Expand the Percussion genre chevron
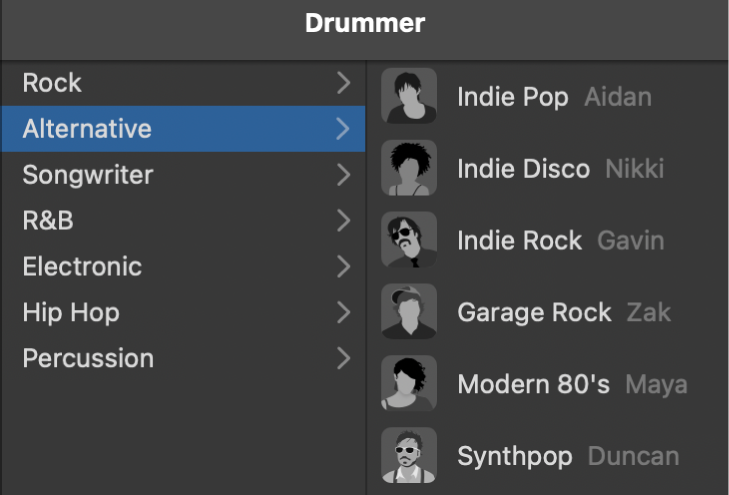This screenshot has width=729, height=495. click(x=343, y=358)
